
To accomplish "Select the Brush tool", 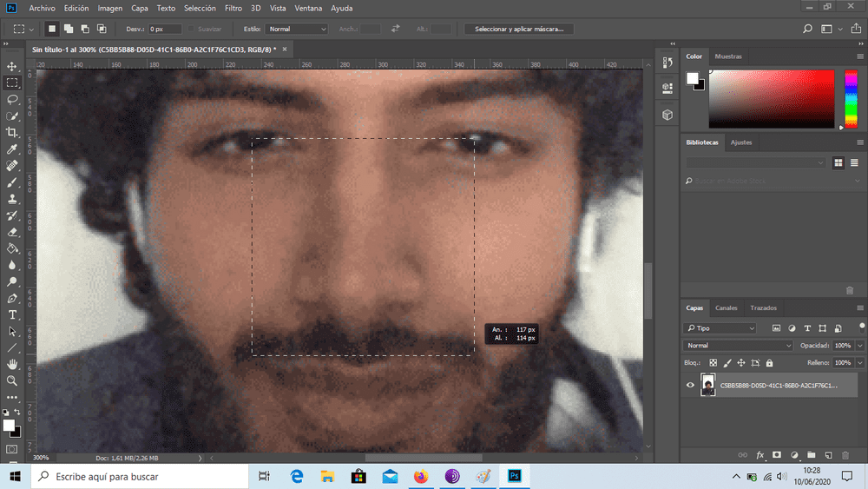I will [x=11, y=182].
